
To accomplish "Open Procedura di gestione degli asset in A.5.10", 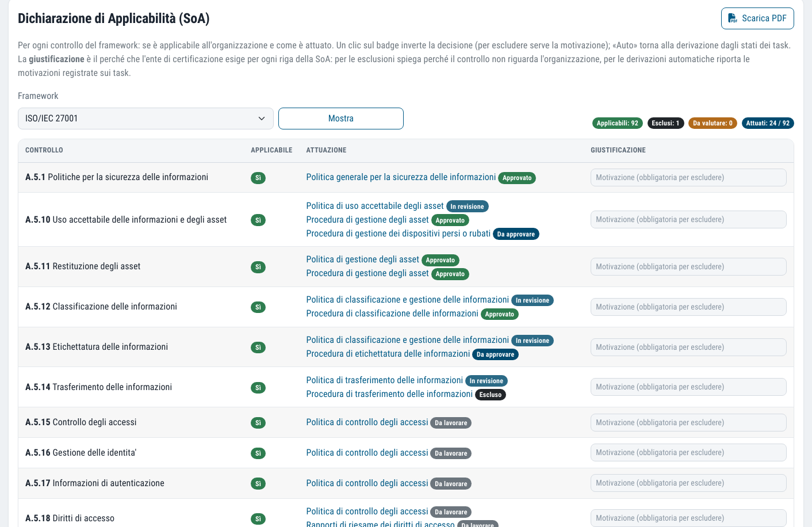I will [367, 220].
